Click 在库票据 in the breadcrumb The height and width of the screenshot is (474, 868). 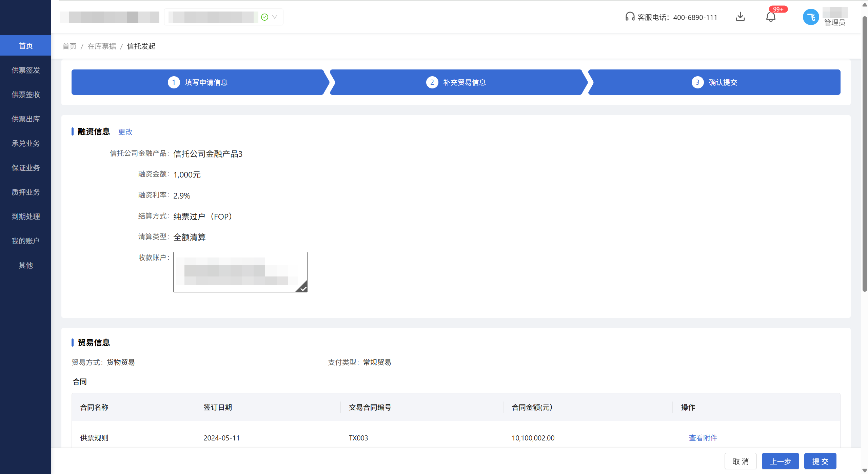(102, 46)
